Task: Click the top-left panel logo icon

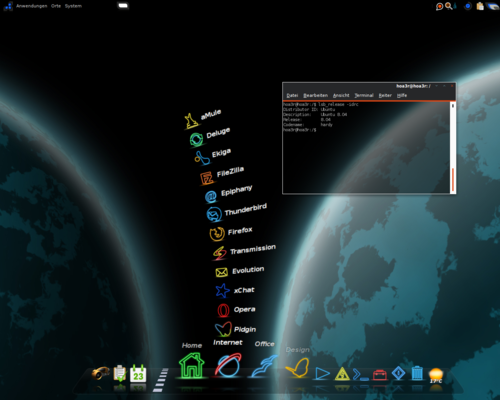Action: [x=8, y=6]
